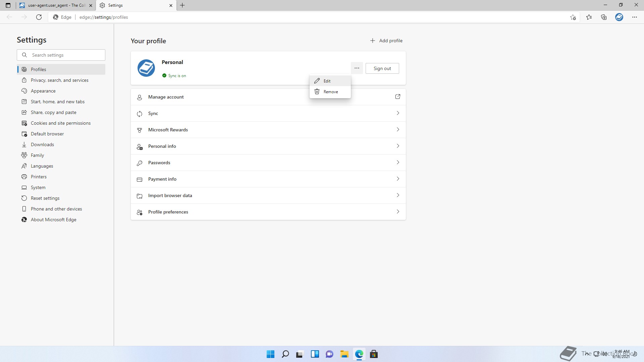This screenshot has width=644, height=362.
Task: Open the Favorites list icon
Action: (589, 17)
